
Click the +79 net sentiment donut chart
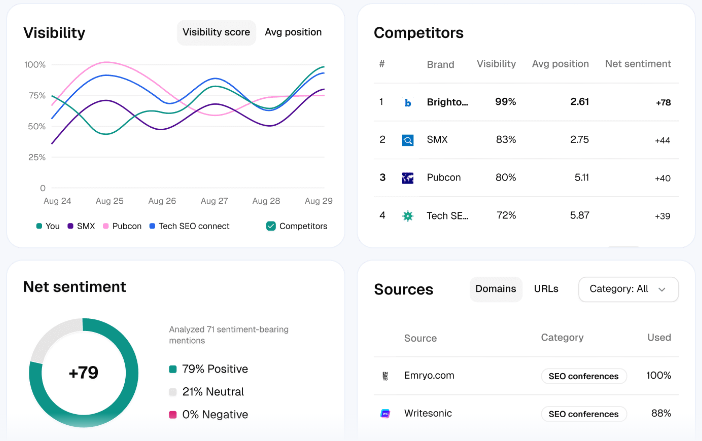point(83,373)
